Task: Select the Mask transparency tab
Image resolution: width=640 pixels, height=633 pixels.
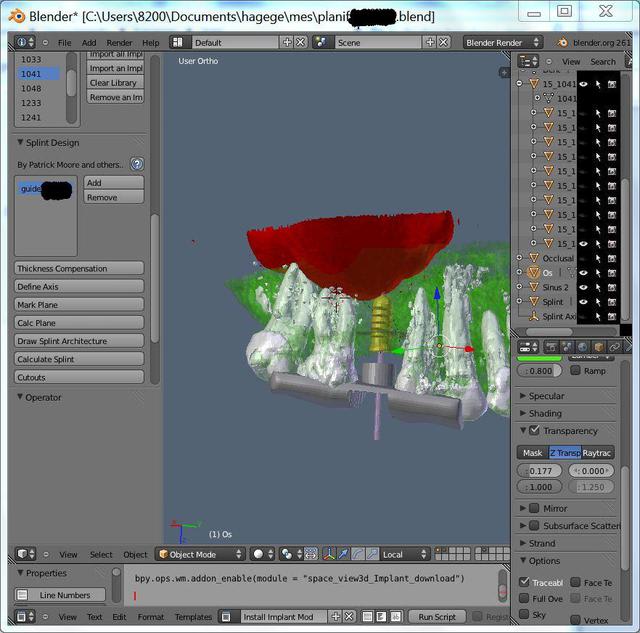Action: click(533, 453)
